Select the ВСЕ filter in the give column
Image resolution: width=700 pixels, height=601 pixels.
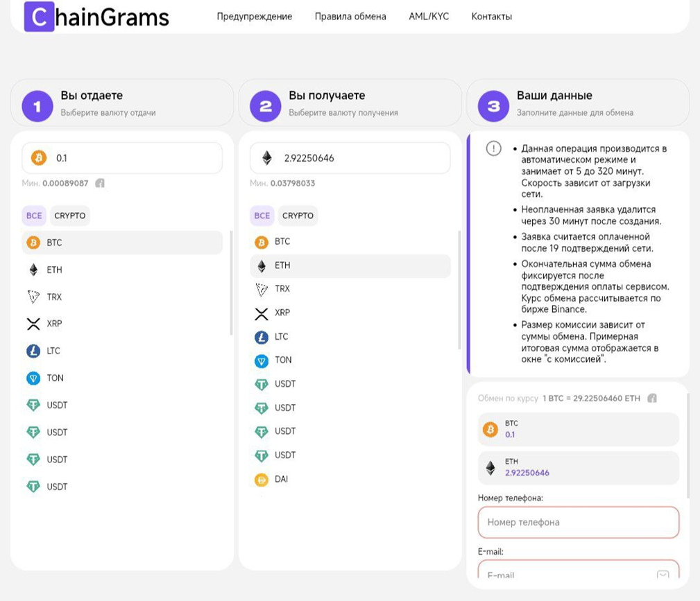(x=34, y=216)
